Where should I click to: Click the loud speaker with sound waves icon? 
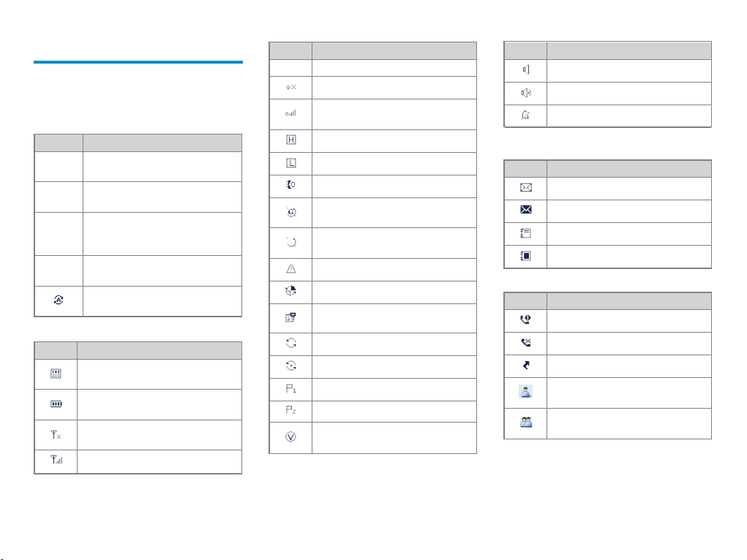click(526, 93)
